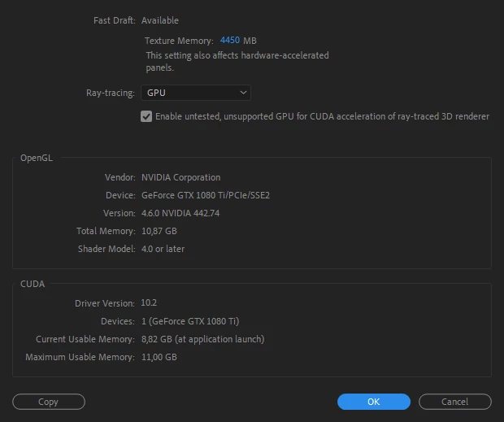The height and width of the screenshot is (422, 504).
Task: Click the 'Current Usable Memory:' label
Action: tap(85, 339)
